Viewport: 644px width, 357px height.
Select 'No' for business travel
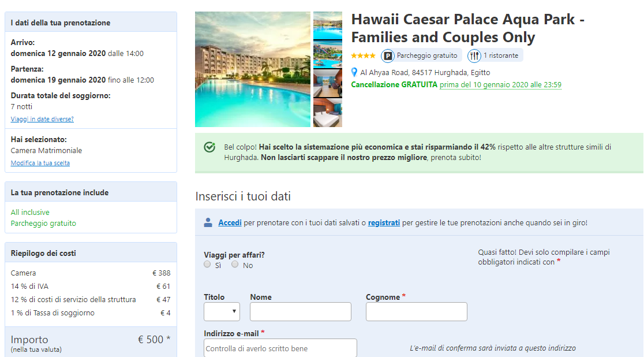point(235,265)
